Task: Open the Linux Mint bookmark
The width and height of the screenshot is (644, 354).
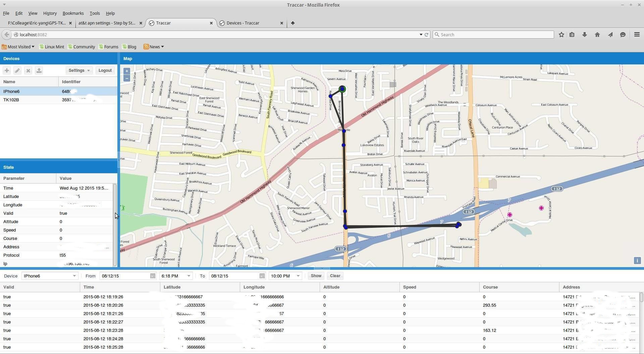Action: [52, 47]
